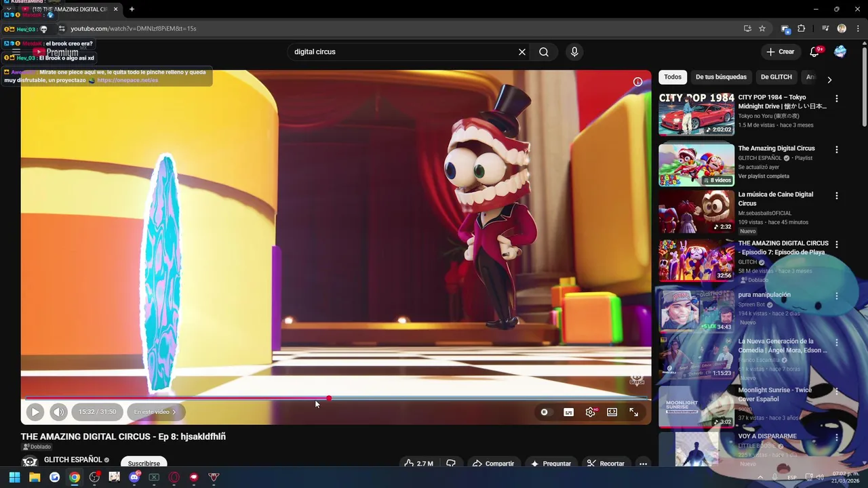Open File Explorer from taskbar
868x488 pixels.
coord(35,477)
